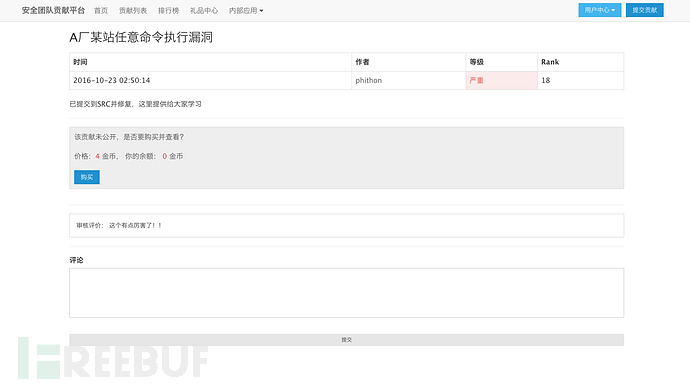Open the 贡献列表 menu item
The width and height of the screenshot is (690, 386).
pos(133,11)
